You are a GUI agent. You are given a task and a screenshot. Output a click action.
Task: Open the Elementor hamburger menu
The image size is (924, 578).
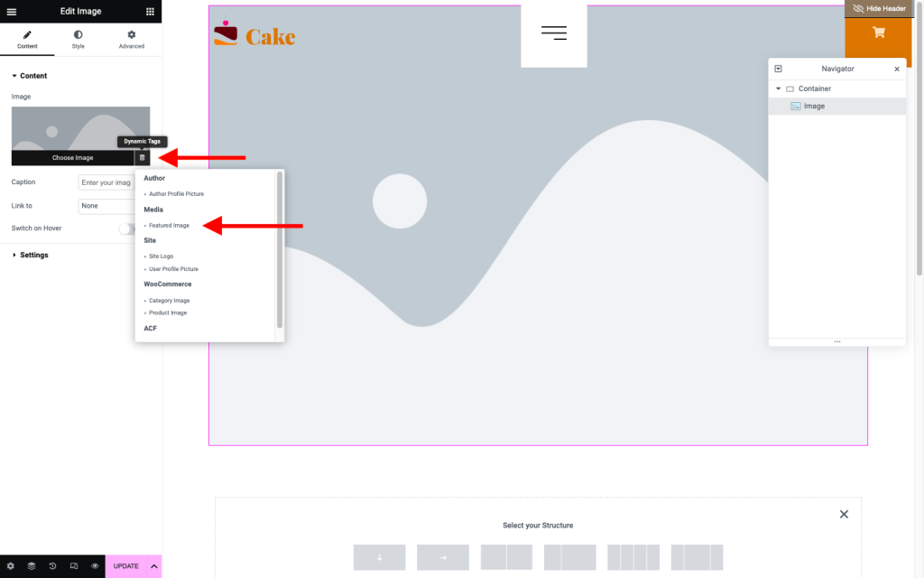pos(12,11)
